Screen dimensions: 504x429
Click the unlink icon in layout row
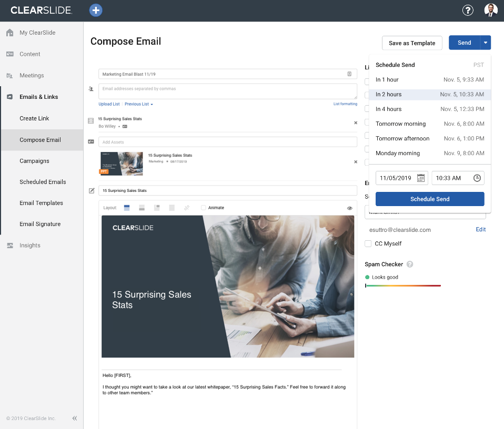click(x=186, y=207)
